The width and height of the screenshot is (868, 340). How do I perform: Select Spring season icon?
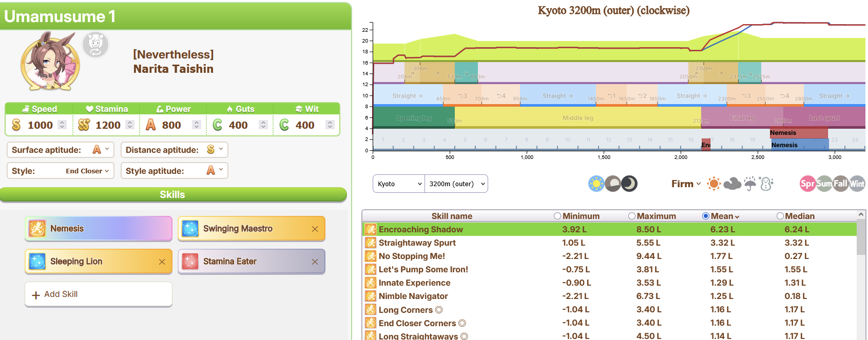pyautogui.click(x=807, y=184)
